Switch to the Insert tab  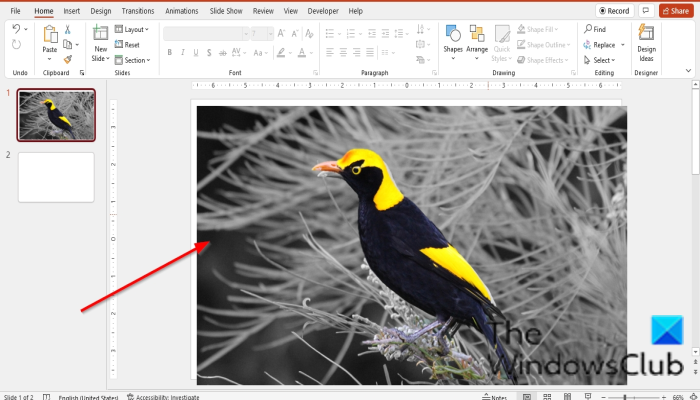click(x=72, y=11)
